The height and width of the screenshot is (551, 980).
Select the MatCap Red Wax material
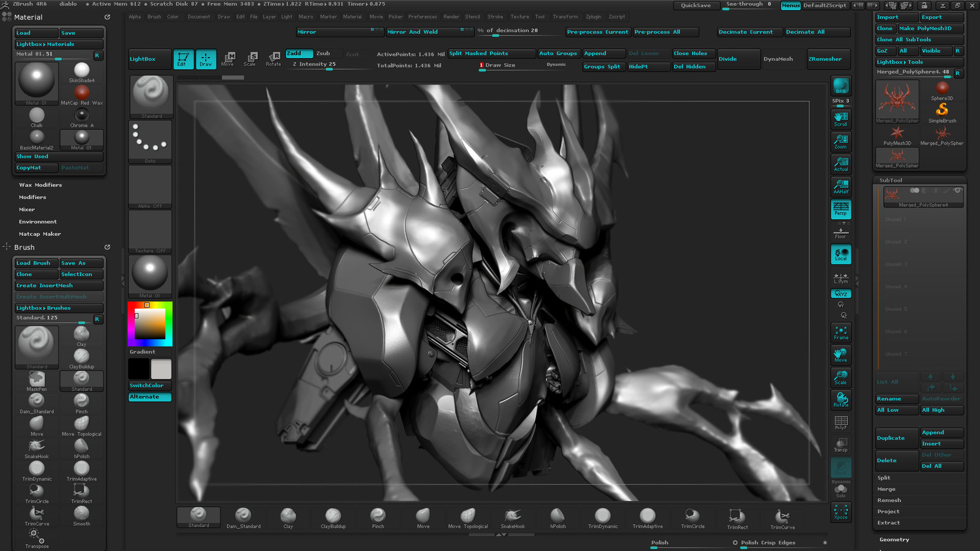coord(81,95)
